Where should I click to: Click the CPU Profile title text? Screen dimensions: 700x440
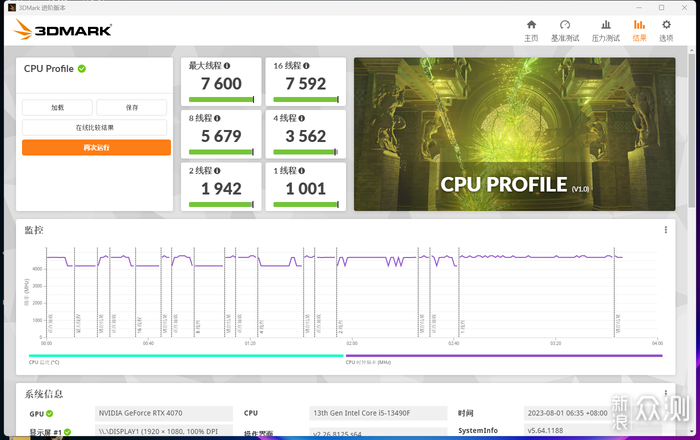click(x=49, y=69)
